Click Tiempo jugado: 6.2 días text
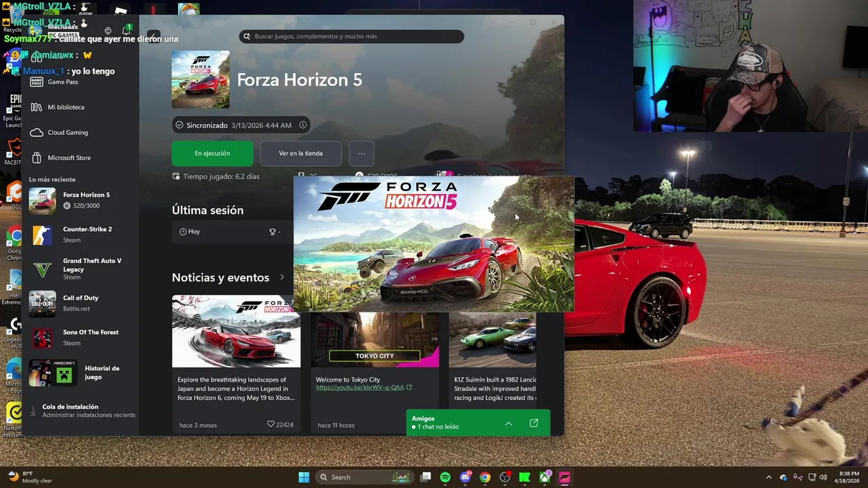 click(x=221, y=176)
